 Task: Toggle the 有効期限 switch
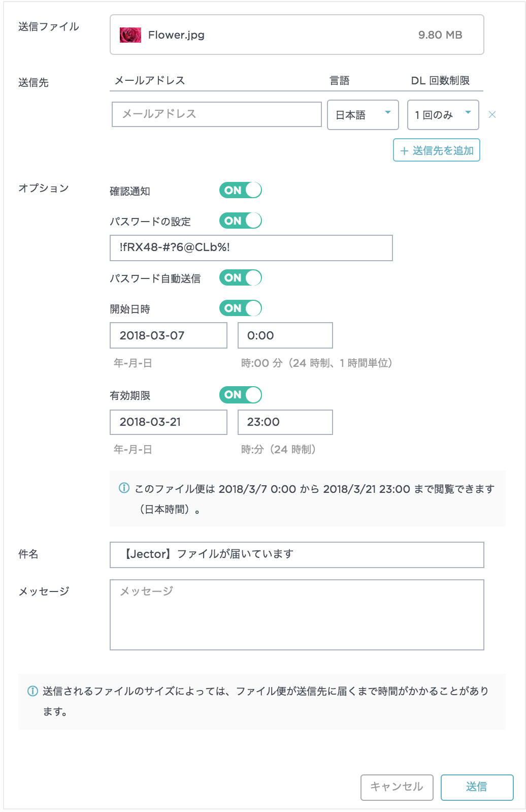point(241,395)
